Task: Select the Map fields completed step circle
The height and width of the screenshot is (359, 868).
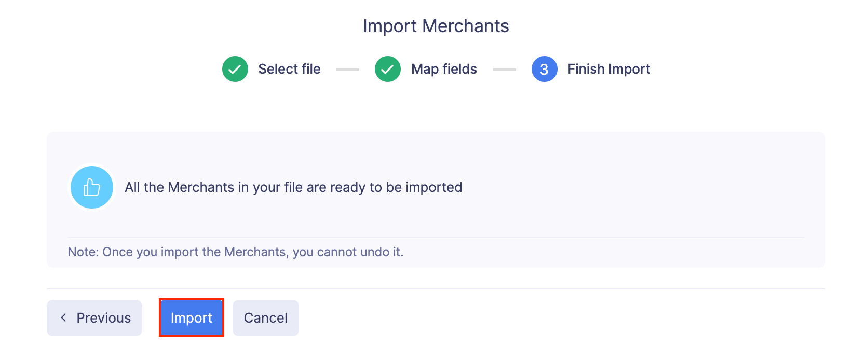Action: [387, 68]
